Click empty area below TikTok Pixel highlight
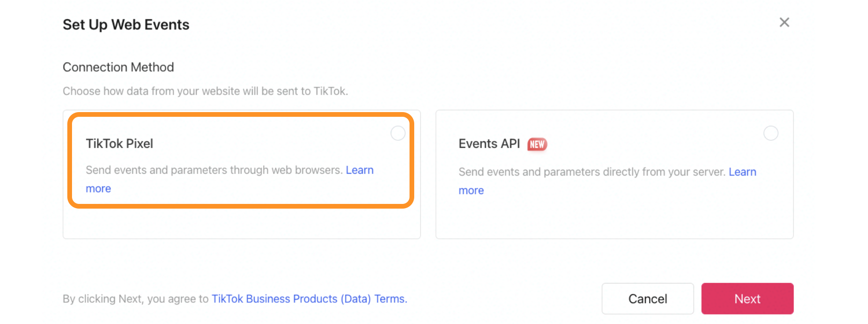This screenshot has width=868, height=324. [x=241, y=223]
